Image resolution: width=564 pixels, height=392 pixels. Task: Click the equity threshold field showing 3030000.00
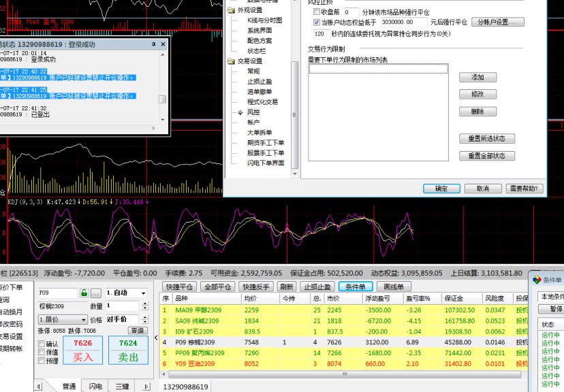tap(386, 22)
